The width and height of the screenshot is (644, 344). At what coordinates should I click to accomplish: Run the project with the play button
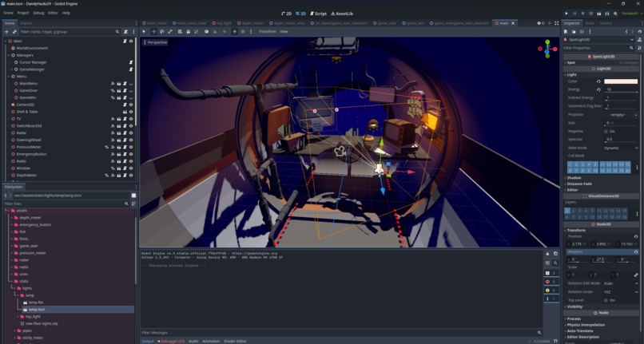pos(566,14)
